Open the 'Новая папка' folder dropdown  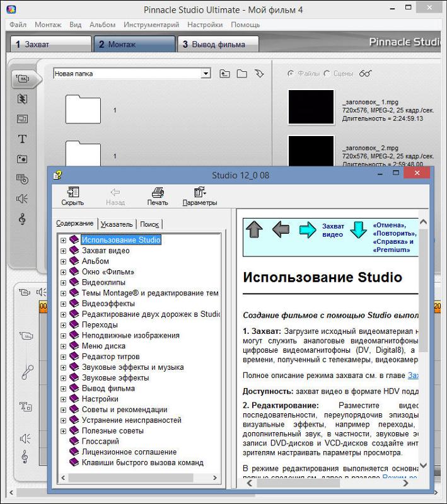[206, 74]
